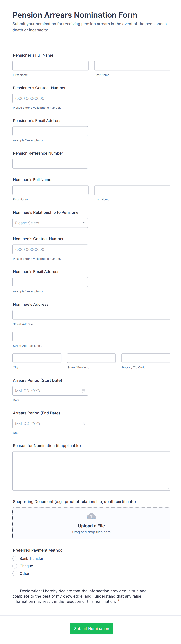This screenshot has height=644, width=181.
Task: Check the Declaration checkbox
Action: pyautogui.click(x=15, y=591)
